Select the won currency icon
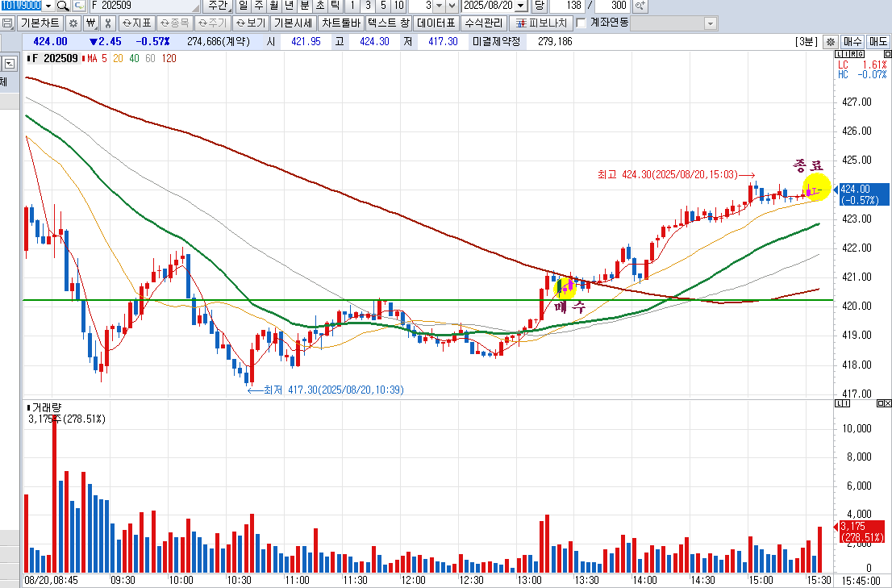Viewport: 892px width, 588px height. [x=90, y=23]
